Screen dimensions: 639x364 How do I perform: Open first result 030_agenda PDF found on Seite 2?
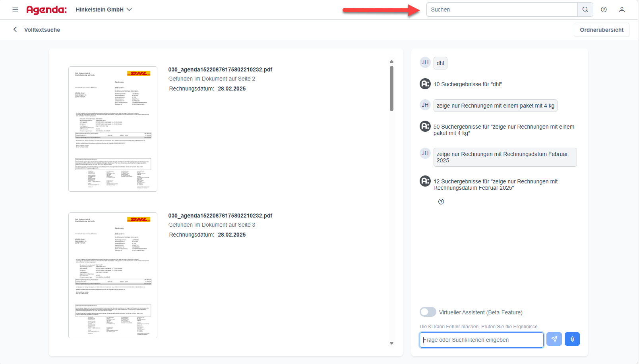220,69
